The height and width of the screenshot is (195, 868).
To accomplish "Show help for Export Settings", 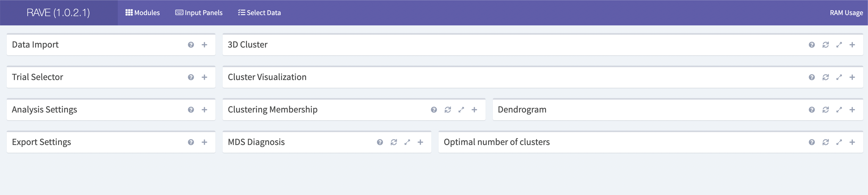I will click(191, 142).
